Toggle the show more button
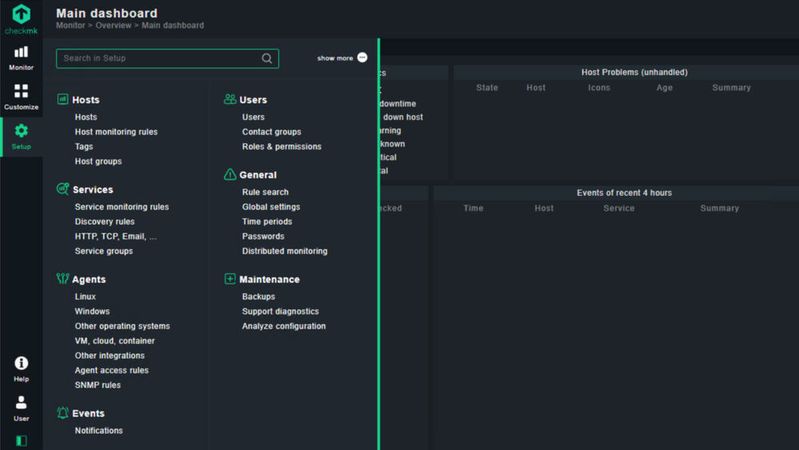Screen dimensions: 799x450 click(342, 58)
